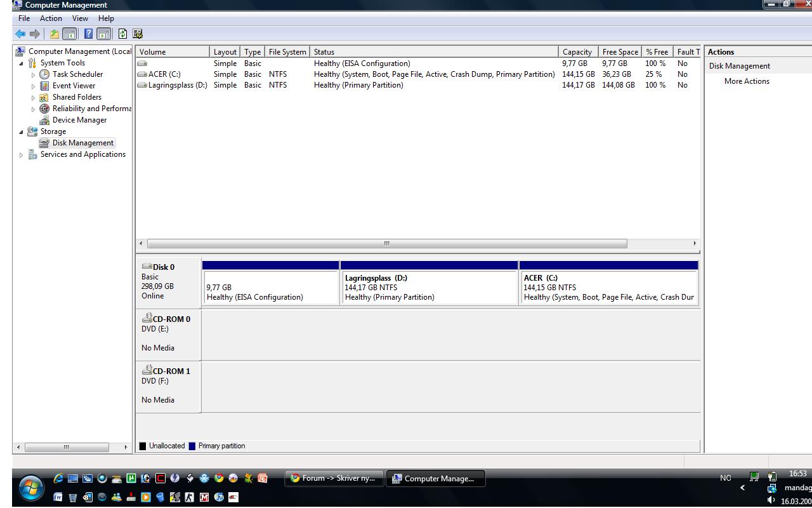The height and width of the screenshot is (508, 812).
Task: Open Device Manager from the tree
Action: (79, 120)
